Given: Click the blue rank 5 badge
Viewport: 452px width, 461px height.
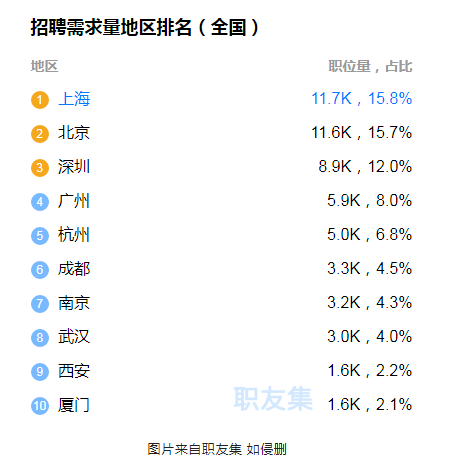Looking at the screenshot, I should pyautogui.click(x=40, y=236).
